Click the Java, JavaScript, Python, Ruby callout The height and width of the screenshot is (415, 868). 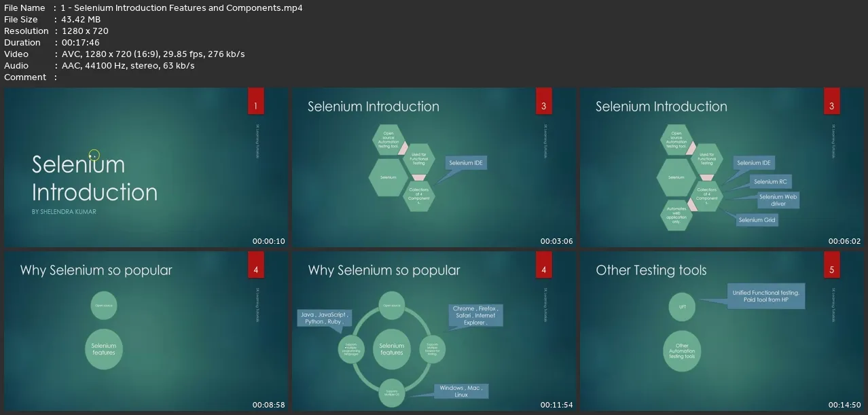(323, 318)
